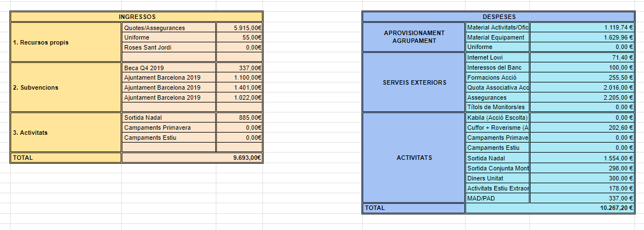Select the '3. Activitats' cell
The width and height of the screenshot is (644, 230).
click(66, 133)
